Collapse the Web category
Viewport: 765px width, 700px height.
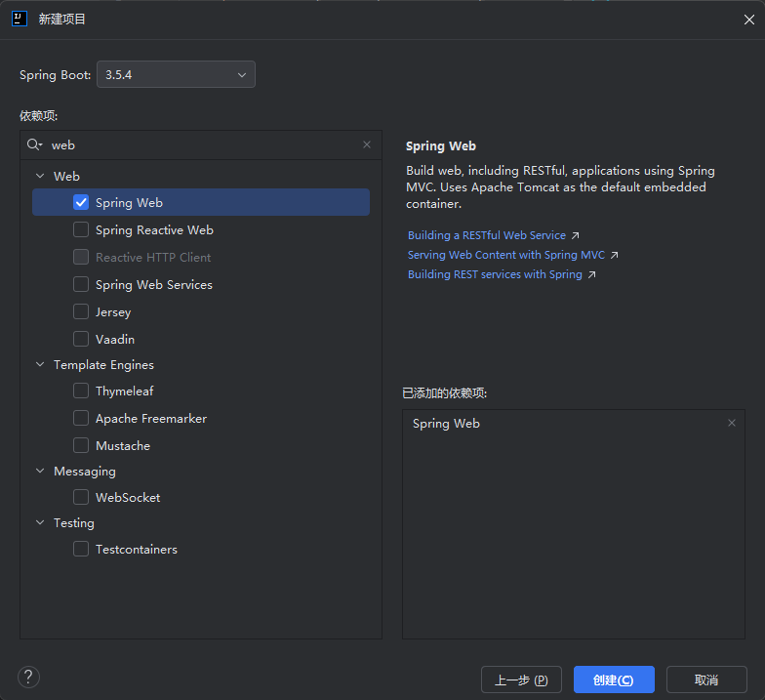40,176
